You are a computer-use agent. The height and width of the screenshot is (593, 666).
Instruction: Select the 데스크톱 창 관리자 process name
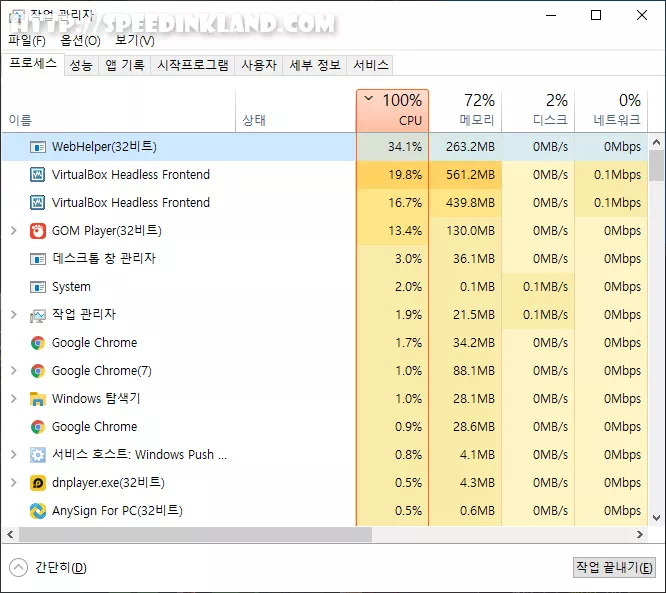pyautogui.click(x=104, y=258)
